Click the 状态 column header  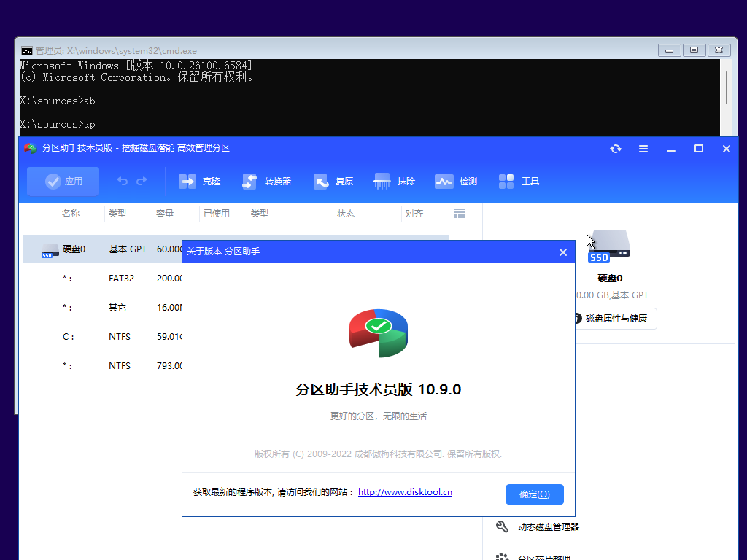[x=345, y=214]
